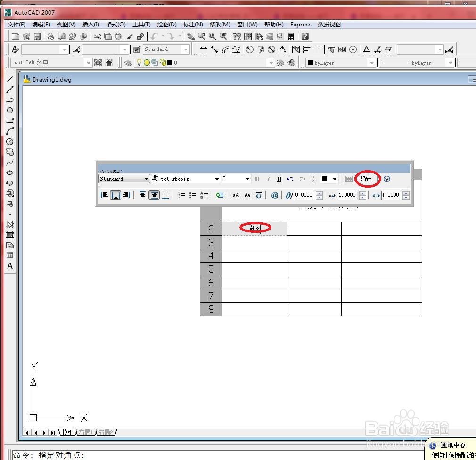This screenshot has width=476, height=460.
Task: Toggle the ruler display button
Action: [349, 179]
